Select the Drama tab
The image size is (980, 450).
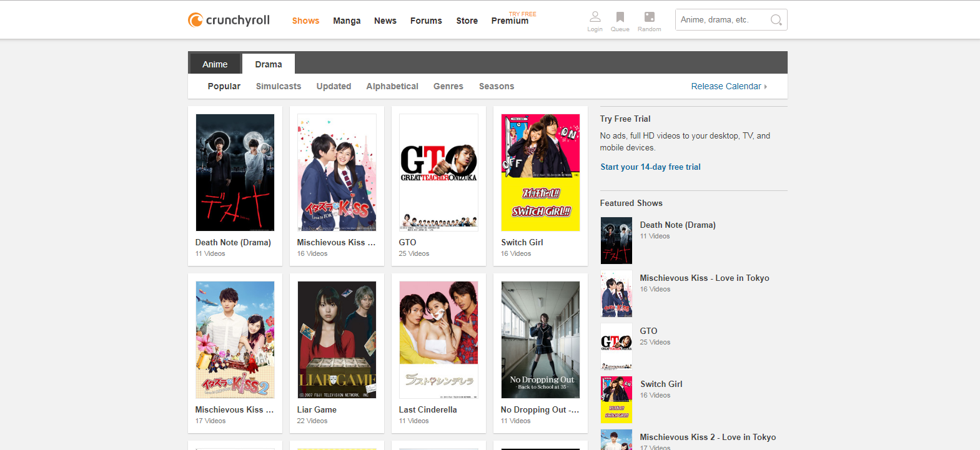click(x=269, y=64)
